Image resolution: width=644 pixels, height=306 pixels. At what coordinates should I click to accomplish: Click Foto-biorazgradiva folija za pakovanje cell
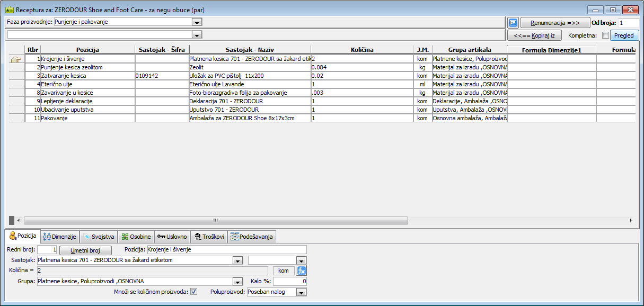pos(250,93)
